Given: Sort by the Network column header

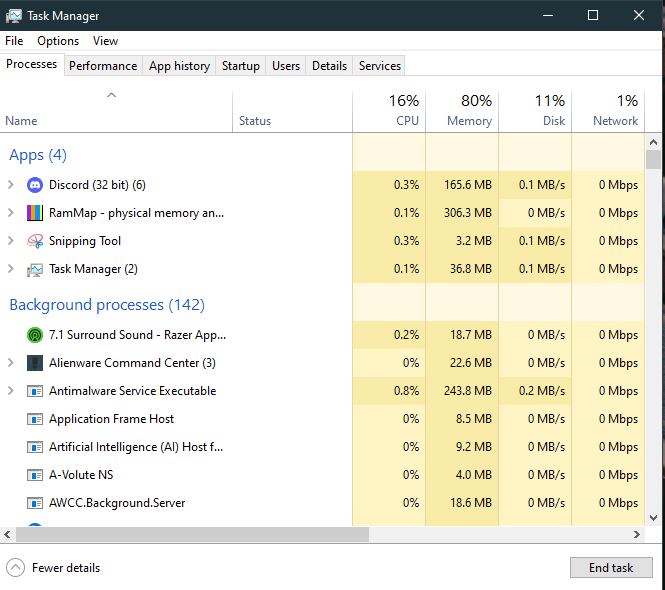Looking at the screenshot, I should point(608,111).
